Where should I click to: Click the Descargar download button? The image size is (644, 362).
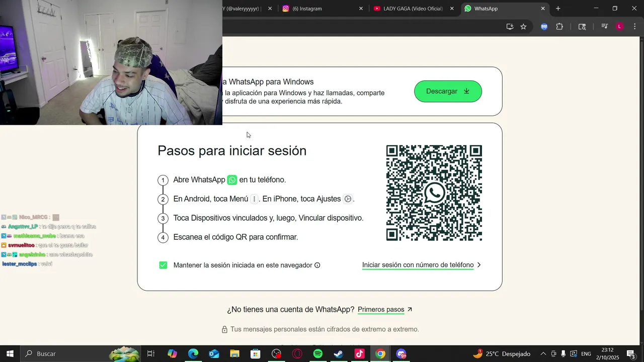tap(448, 91)
